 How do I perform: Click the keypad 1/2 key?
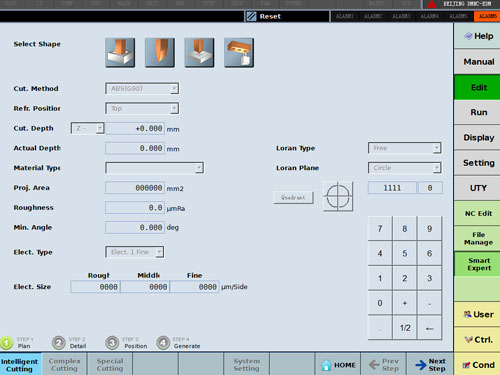pos(405,328)
